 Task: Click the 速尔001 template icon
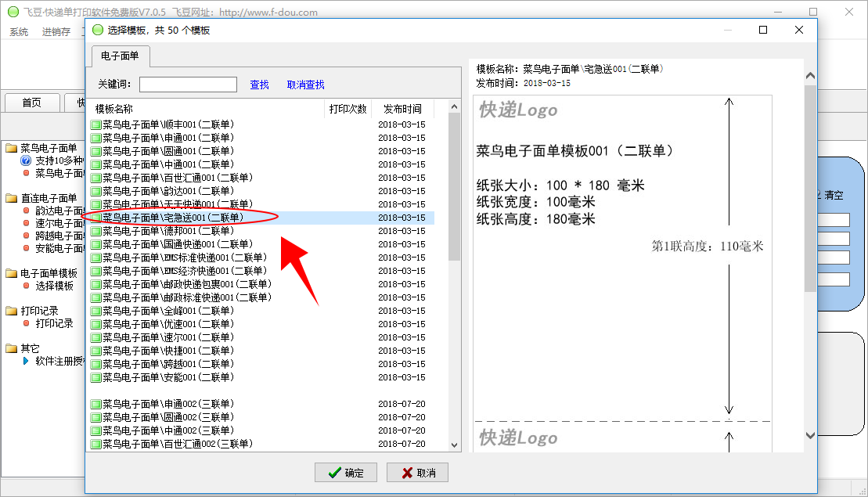(95, 337)
